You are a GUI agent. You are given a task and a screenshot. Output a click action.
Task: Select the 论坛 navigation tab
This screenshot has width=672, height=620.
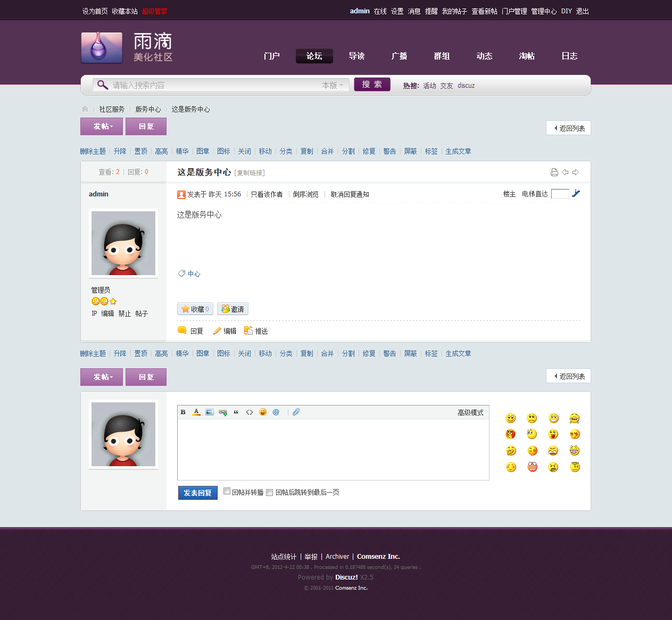(314, 56)
